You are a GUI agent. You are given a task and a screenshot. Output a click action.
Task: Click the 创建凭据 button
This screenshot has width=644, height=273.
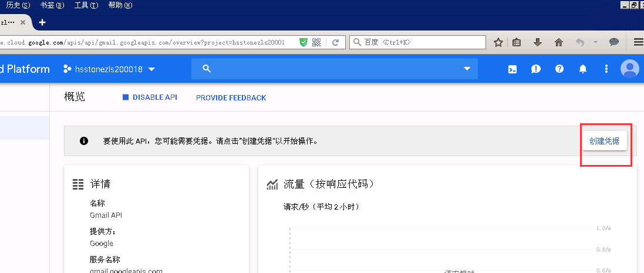[x=604, y=141]
